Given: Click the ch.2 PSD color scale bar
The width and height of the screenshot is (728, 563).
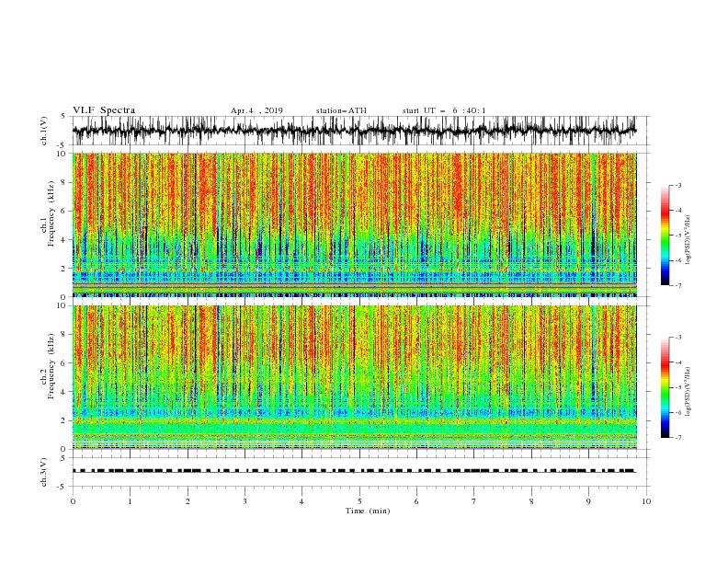Looking at the screenshot, I should click(665, 387).
